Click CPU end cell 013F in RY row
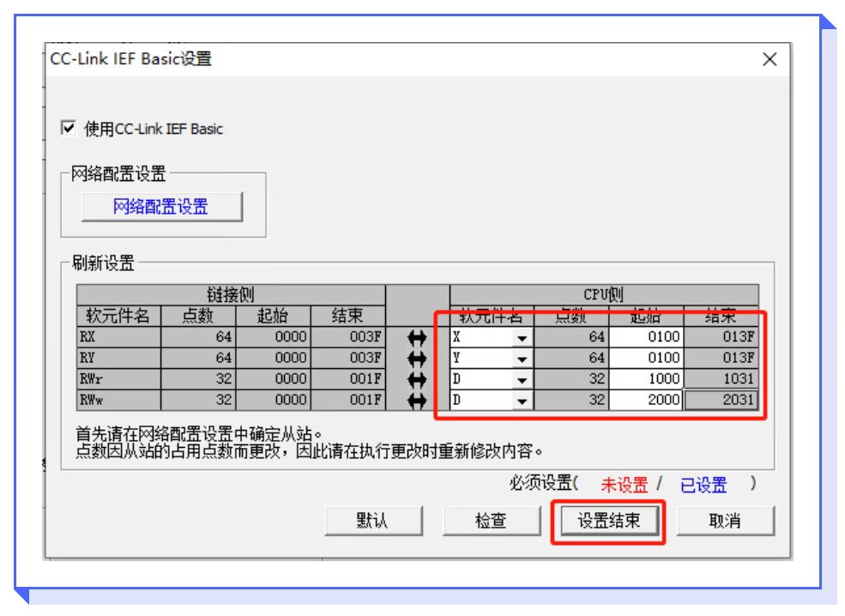 pos(721,359)
